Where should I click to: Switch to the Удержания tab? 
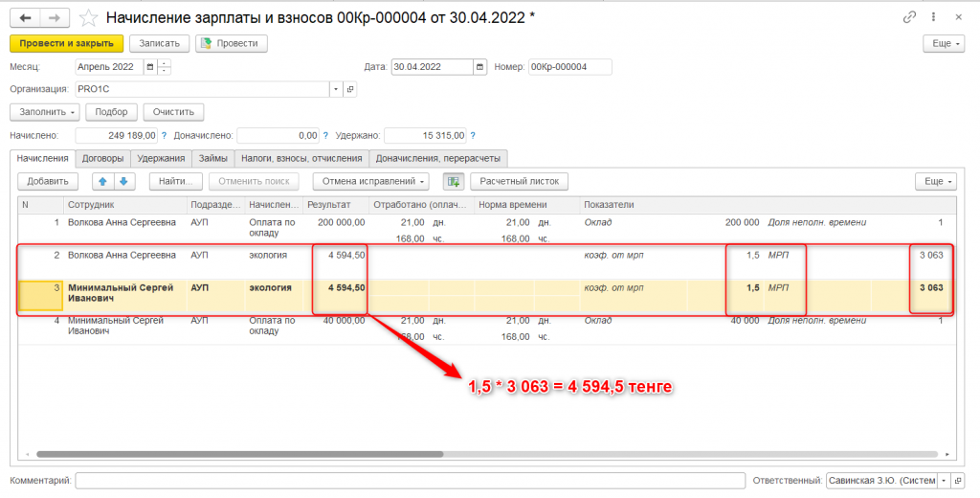click(160, 158)
